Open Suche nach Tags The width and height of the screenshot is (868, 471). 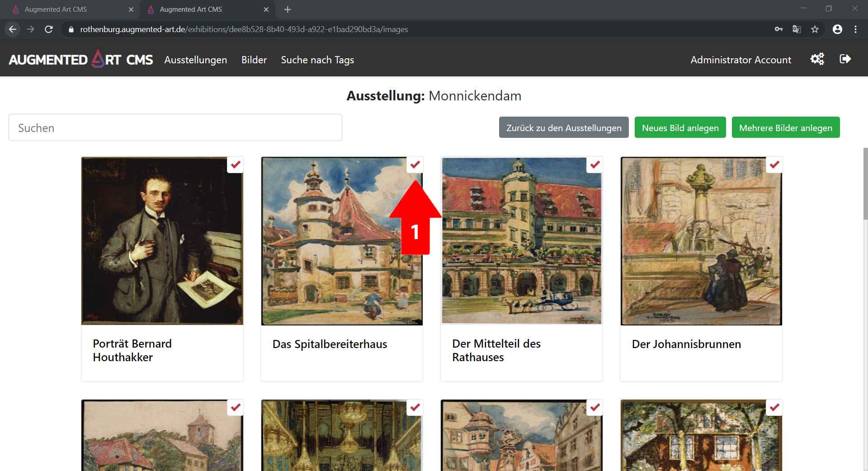tap(317, 60)
